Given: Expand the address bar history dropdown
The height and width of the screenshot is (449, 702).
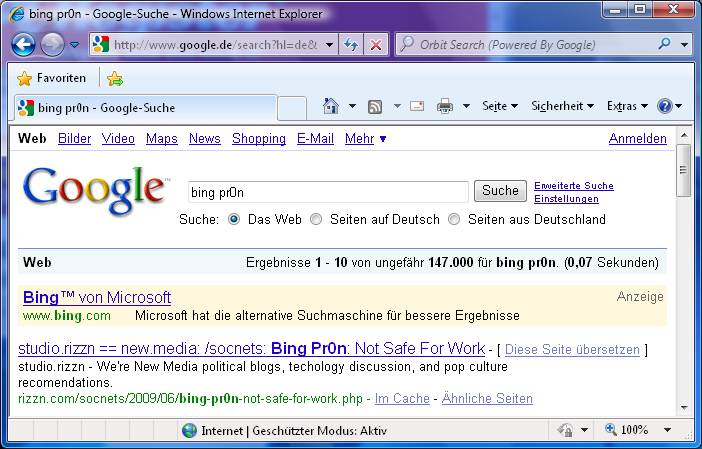Looking at the screenshot, I should [329, 45].
